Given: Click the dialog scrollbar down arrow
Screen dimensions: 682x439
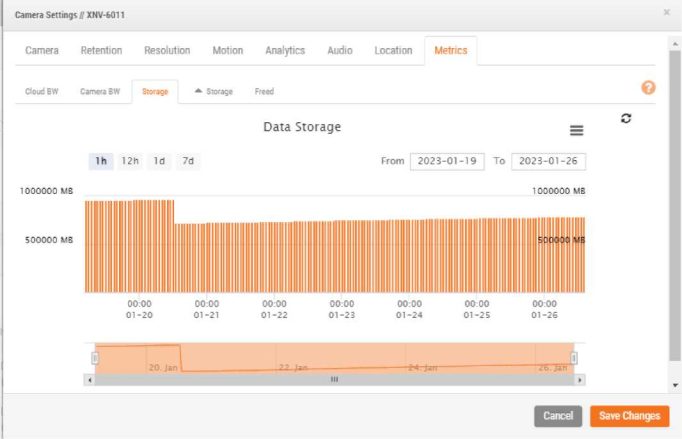Looking at the screenshot, I should [675, 384].
